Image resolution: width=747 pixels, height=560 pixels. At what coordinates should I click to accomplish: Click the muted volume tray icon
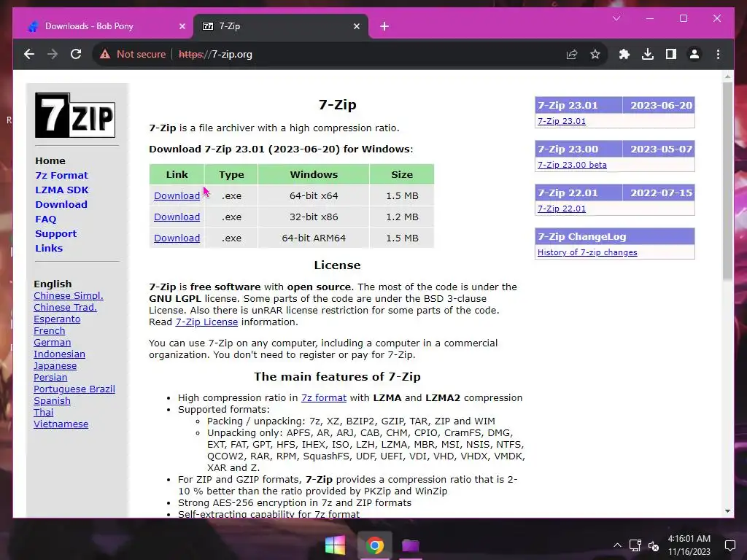click(x=654, y=545)
